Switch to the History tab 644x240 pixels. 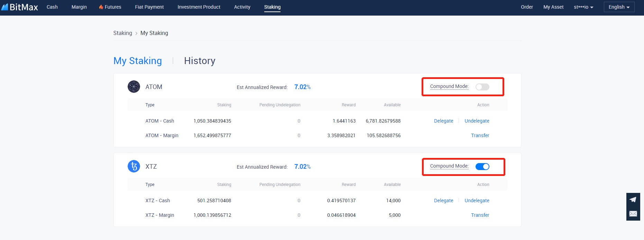(200, 61)
